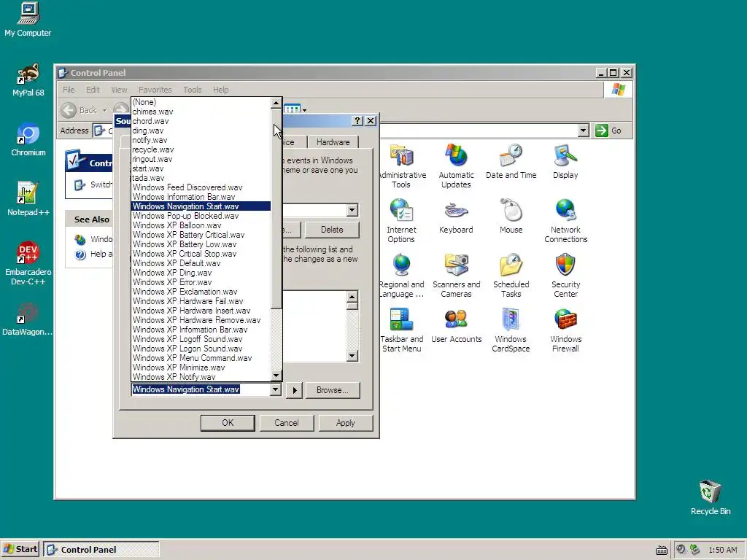Choose Windows XP Balloon.wav

pos(201,225)
